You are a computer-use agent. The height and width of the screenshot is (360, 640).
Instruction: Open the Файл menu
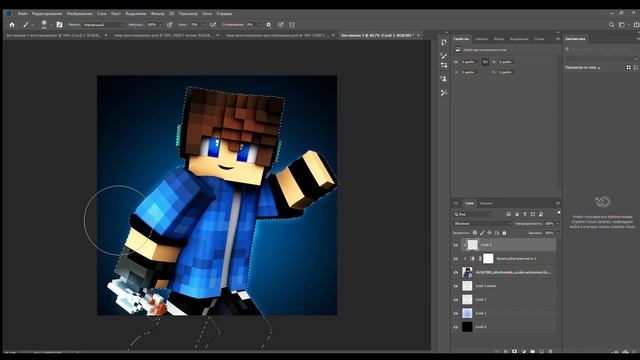[x=23, y=13]
